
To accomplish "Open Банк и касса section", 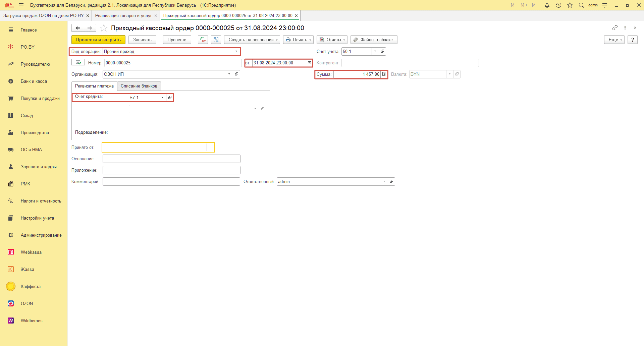I will click(34, 81).
